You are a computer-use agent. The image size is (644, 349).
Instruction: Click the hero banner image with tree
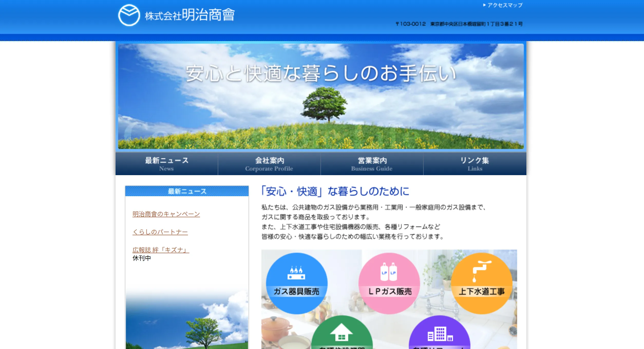point(321,96)
